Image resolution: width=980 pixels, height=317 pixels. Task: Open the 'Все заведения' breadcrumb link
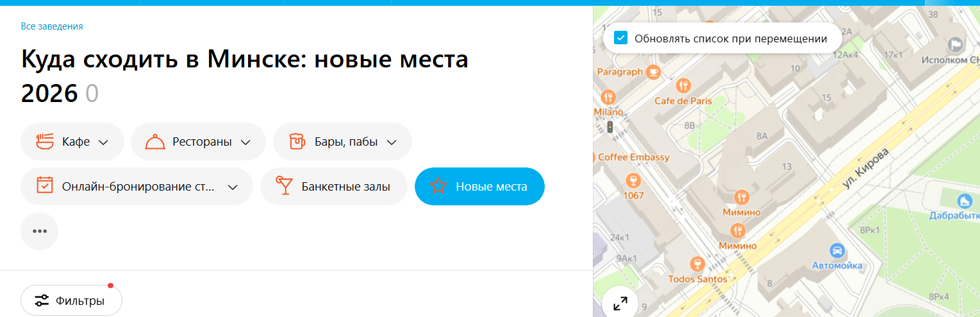(x=52, y=26)
